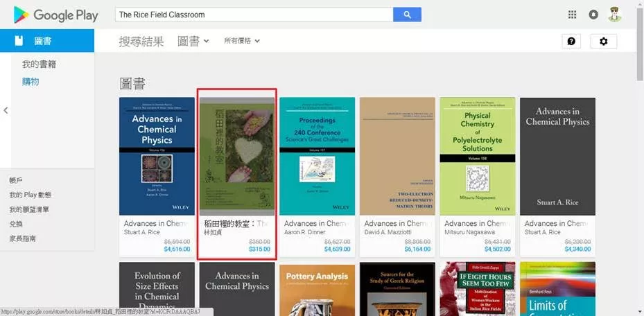644x316 pixels.
Task: Open the Evolution of Size Effects cover
Action: click(x=157, y=289)
